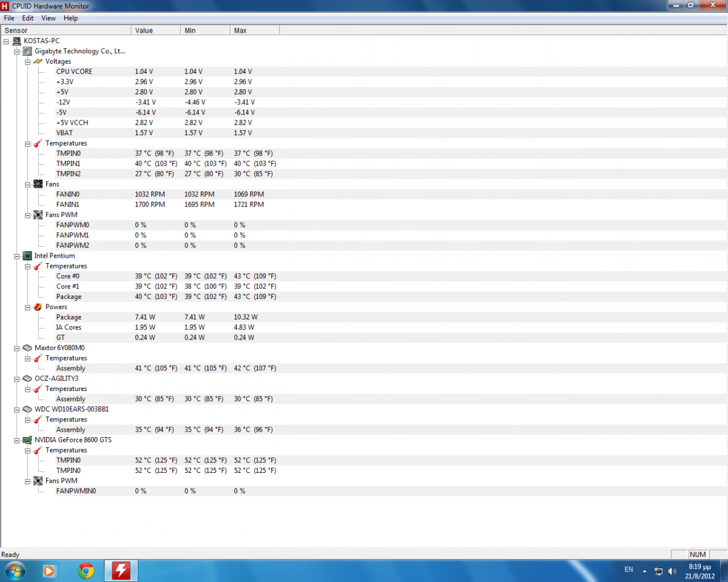Collapse the Fans group under Gigabyte
This screenshot has width=728, height=582.
click(28, 184)
